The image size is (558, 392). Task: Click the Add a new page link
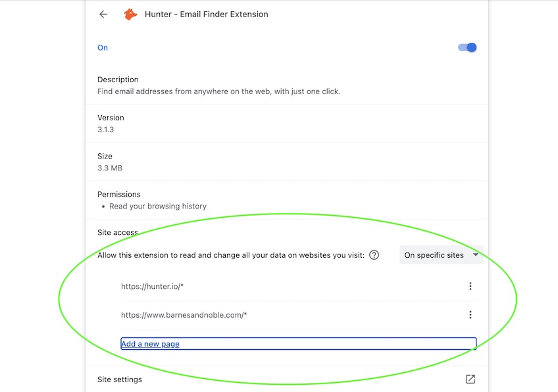[x=150, y=344]
